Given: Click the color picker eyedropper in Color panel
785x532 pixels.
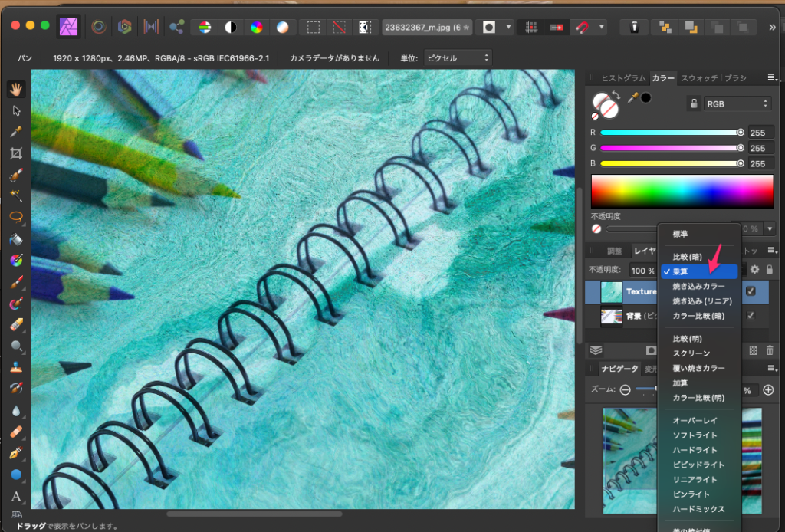Looking at the screenshot, I should point(632,97).
